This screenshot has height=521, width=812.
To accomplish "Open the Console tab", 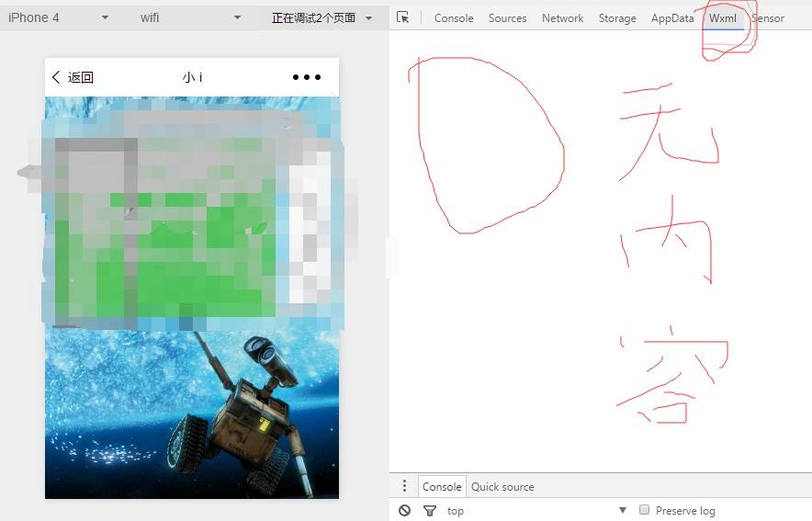I will (454, 18).
